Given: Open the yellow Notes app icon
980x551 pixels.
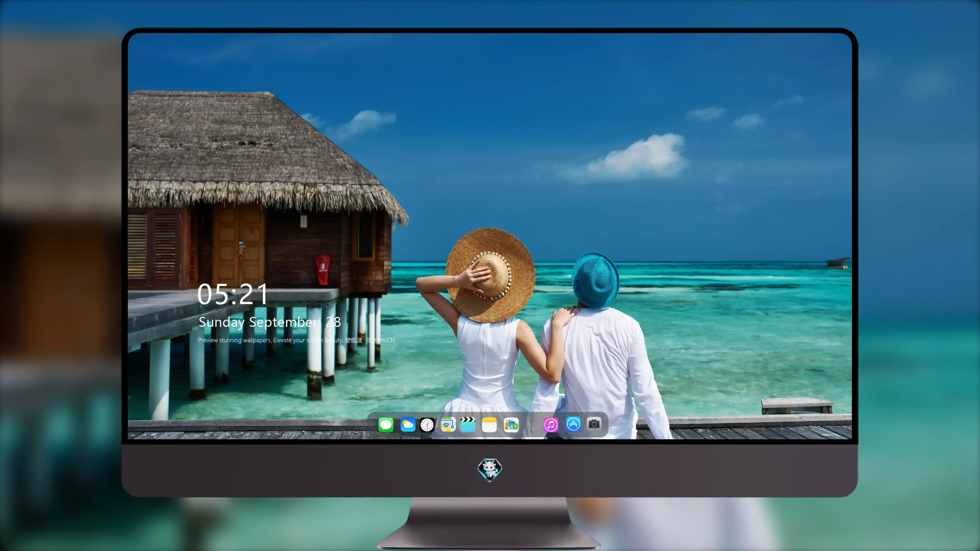Looking at the screenshot, I should pos(489,425).
